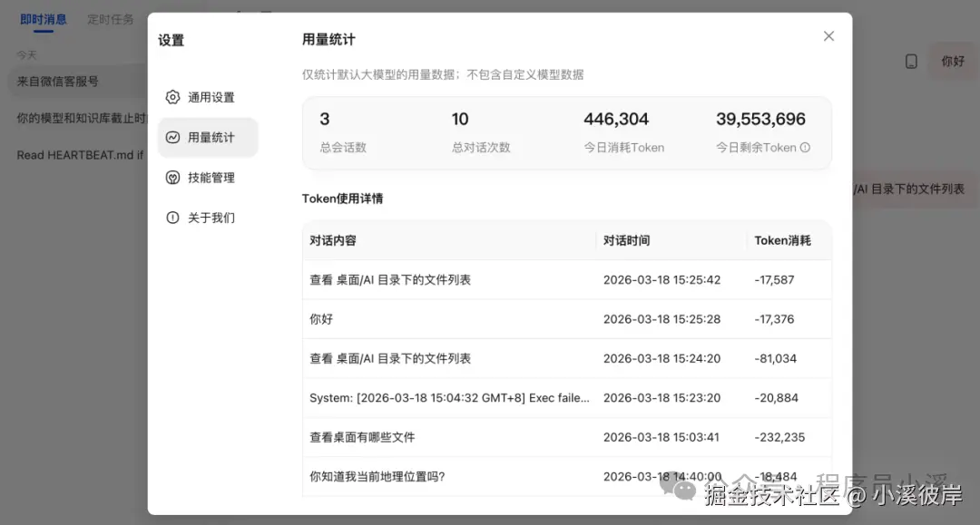
Task: Switch to 即时消息 tab in background
Action: pos(44,19)
